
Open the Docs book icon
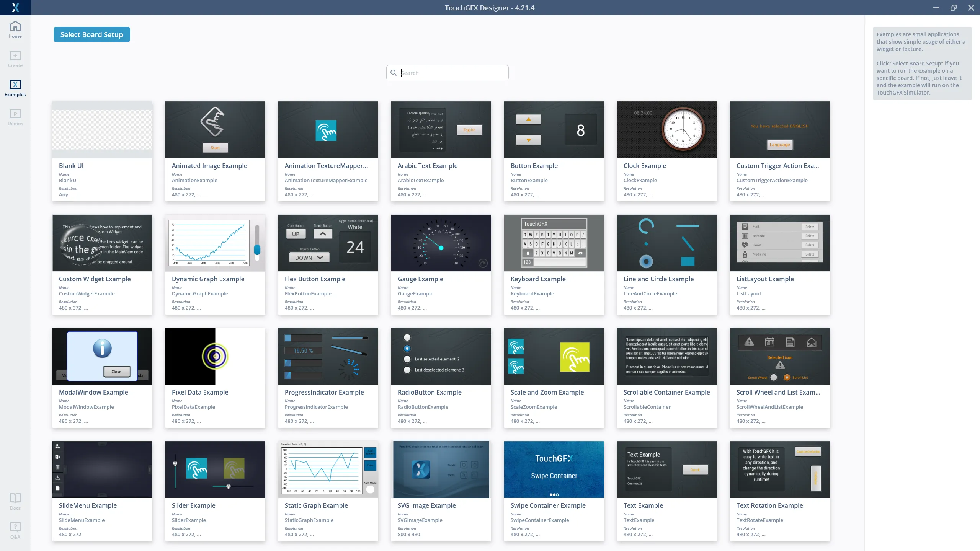(x=15, y=498)
